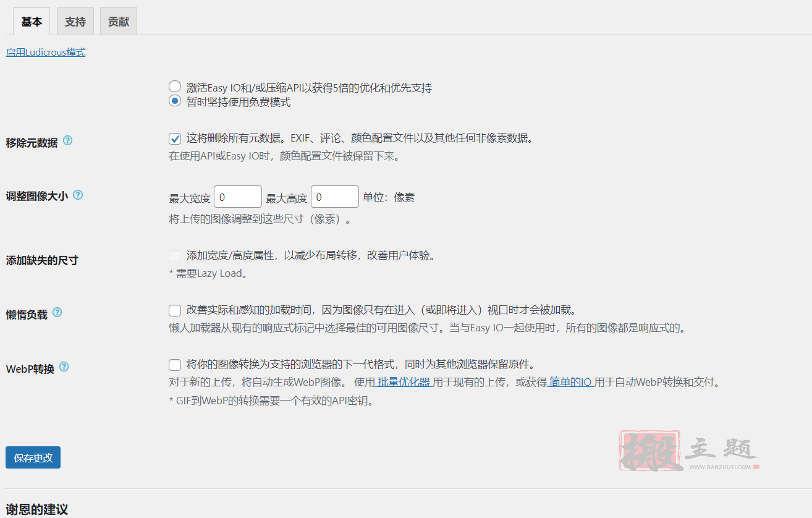
Task: Enable the WebP转换 checkbox
Action: pyautogui.click(x=175, y=364)
